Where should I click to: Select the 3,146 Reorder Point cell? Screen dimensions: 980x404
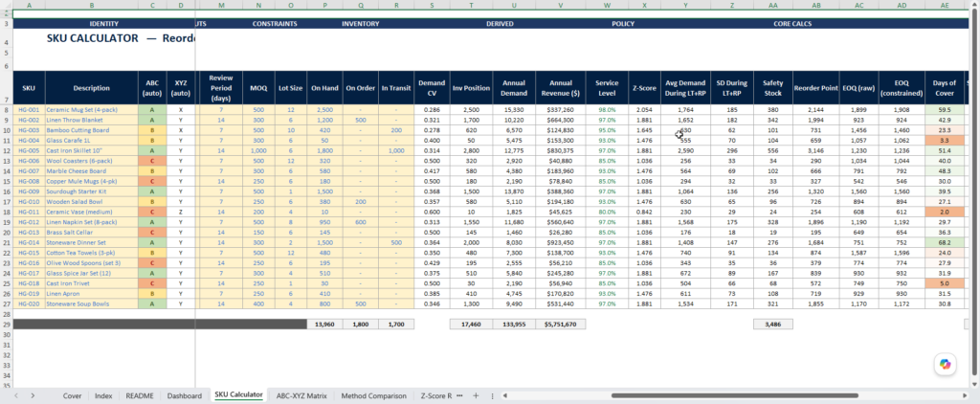pos(815,150)
